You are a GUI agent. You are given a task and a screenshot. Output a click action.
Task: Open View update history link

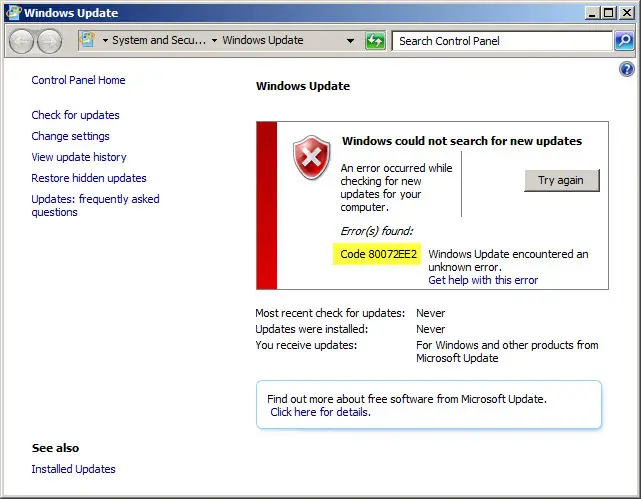click(79, 157)
